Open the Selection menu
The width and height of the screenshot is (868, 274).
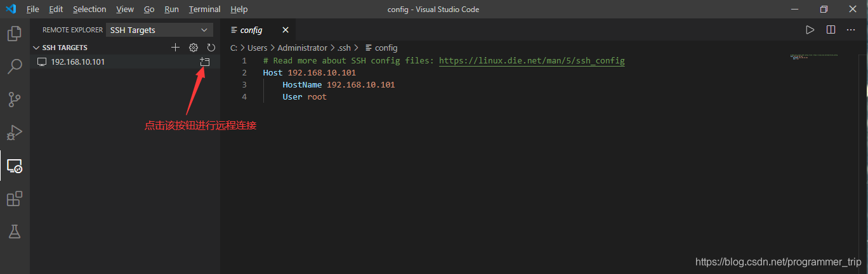point(89,9)
